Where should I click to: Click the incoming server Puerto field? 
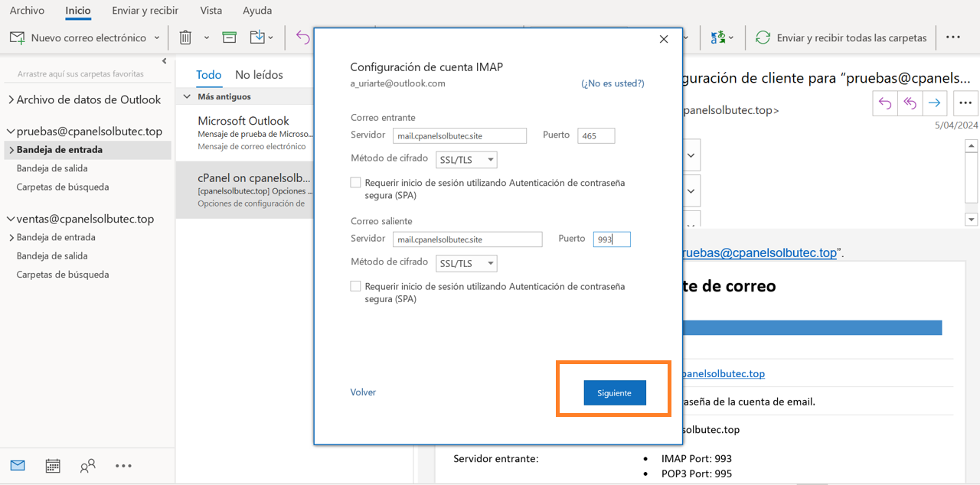click(x=596, y=135)
